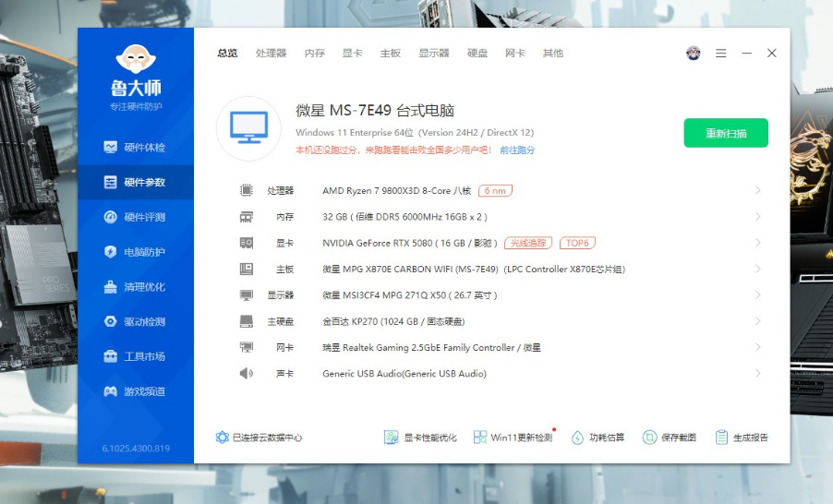This screenshot has height=504, width=833.
Task: Select 硬件参数 in the sidebar
Action: pos(136,182)
